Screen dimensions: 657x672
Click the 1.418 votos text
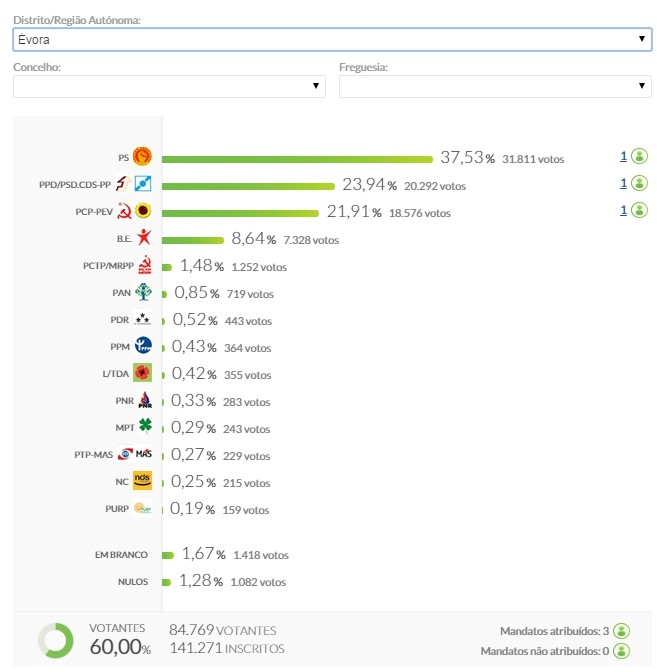point(261,555)
